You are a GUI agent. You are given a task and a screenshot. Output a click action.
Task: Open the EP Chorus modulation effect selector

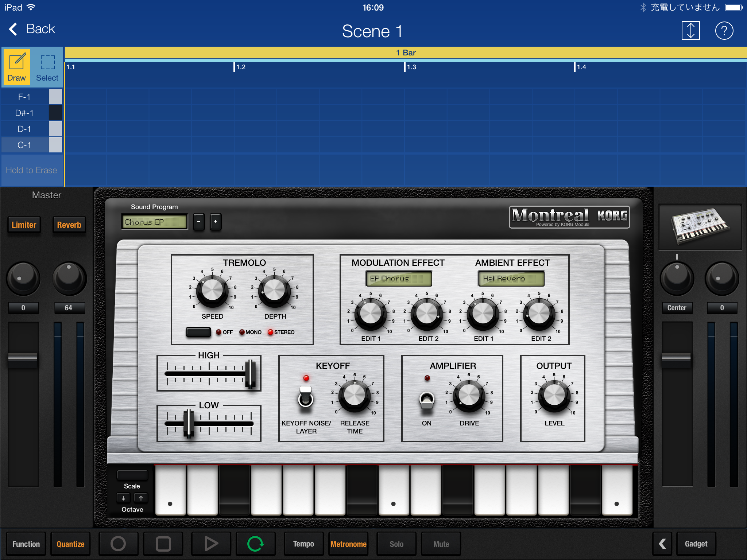[399, 279]
